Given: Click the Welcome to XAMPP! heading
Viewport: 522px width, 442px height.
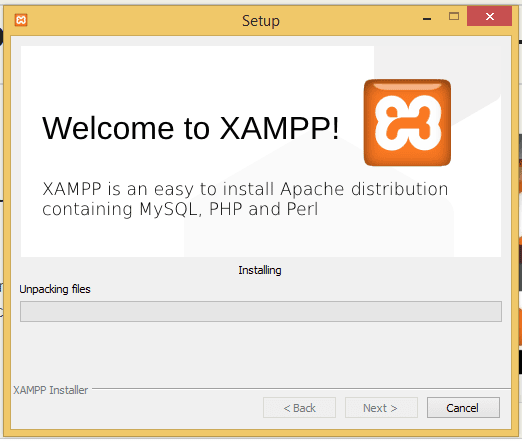Looking at the screenshot, I should pos(191,128).
